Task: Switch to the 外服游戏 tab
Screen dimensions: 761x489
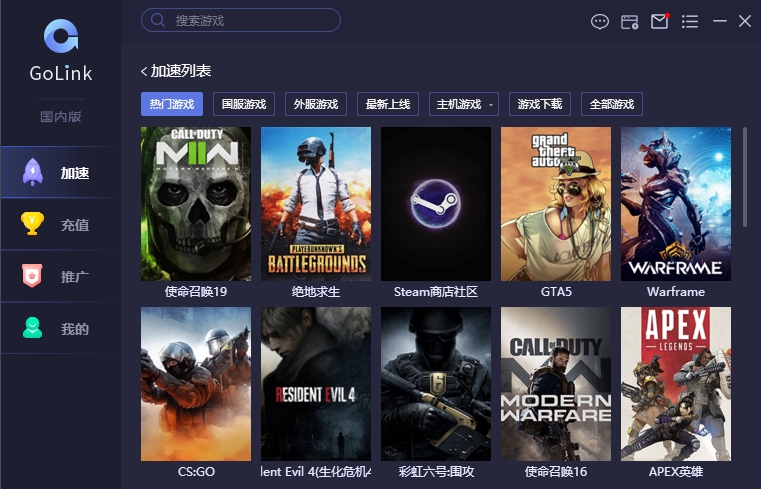Action: (x=315, y=104)
